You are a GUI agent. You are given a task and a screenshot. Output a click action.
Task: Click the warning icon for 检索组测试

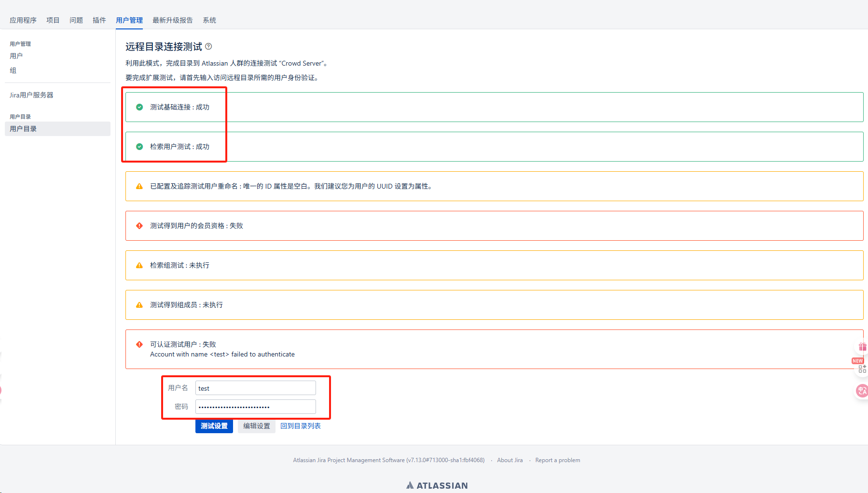point(139,265)
